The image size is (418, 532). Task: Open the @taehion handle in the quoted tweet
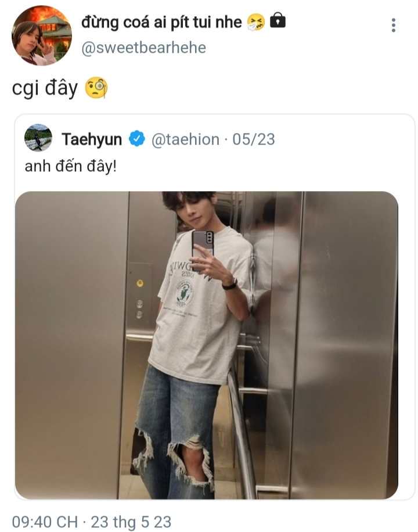click(x=185, y=139)
